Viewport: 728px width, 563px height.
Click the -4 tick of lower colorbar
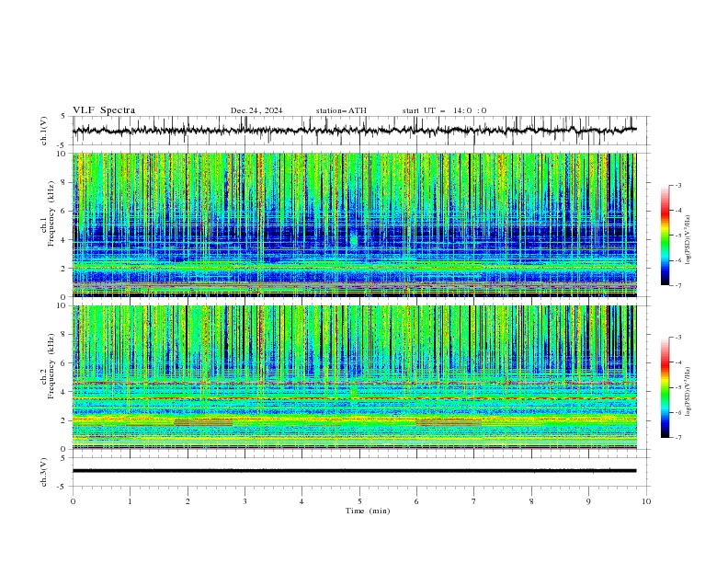pyautogui.click(x=678, y=362)
